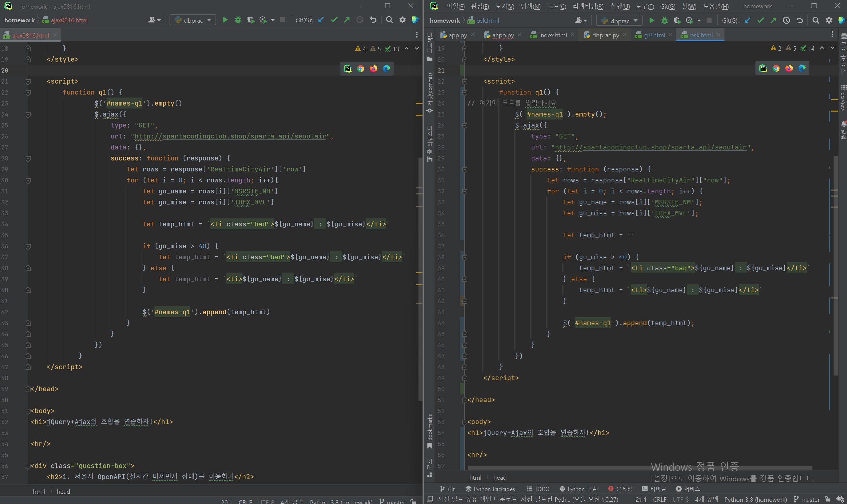Open dbprac run configuration dropdown in bsk.html window
The height and width of the screenshot is (504, 847).
point(620,20)
